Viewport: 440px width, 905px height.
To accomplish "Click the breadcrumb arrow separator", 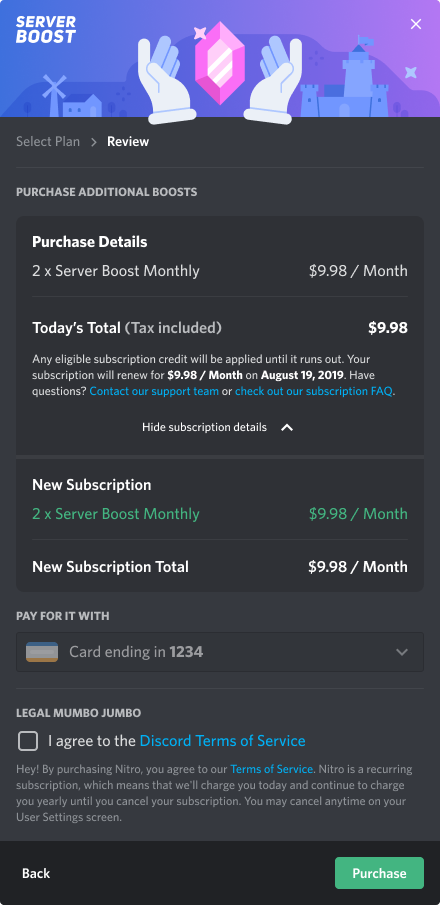I will click(94, 142).
